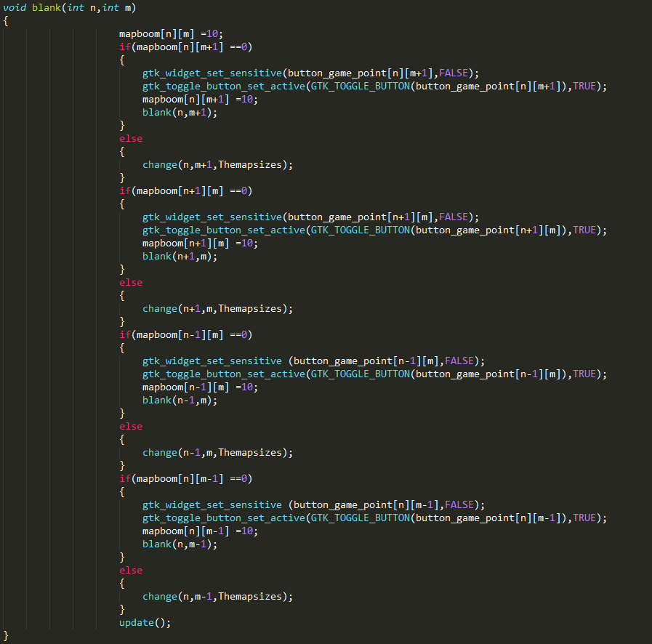Click the call 'change(n-1,m,Themapsizes);'
The height and width of the screenshot is (644, 652).
[217, 453]
